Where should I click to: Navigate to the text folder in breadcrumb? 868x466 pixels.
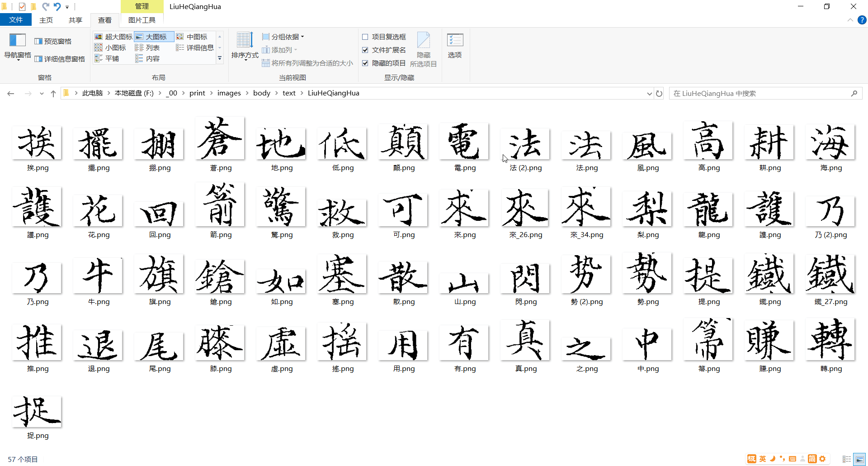pos(289,93)
